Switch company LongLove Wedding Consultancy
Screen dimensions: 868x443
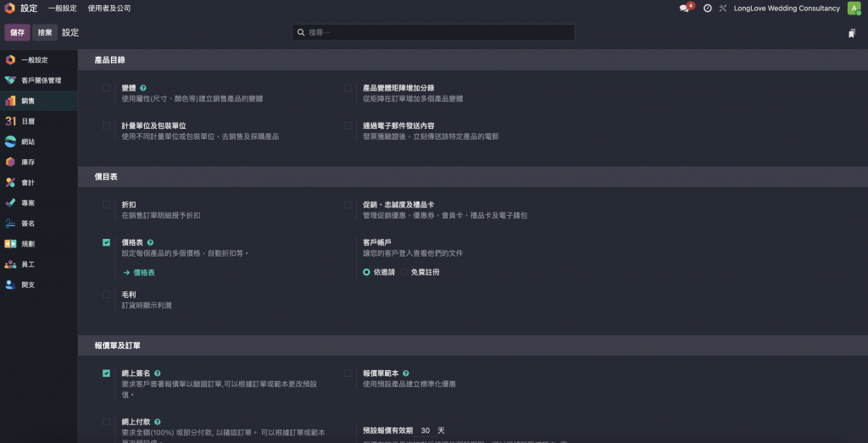787,8
